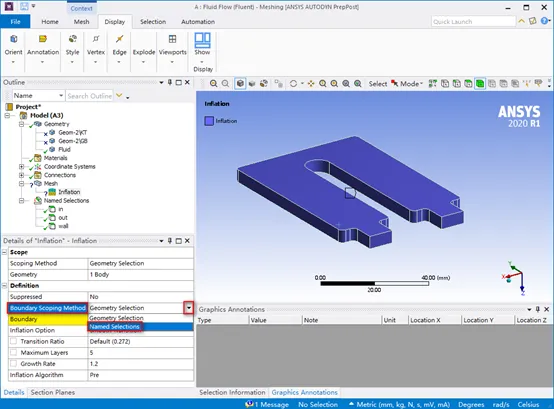The image size is (554, 409).
Task: Collapse the Mesh tree node
Action: [22, 183]
